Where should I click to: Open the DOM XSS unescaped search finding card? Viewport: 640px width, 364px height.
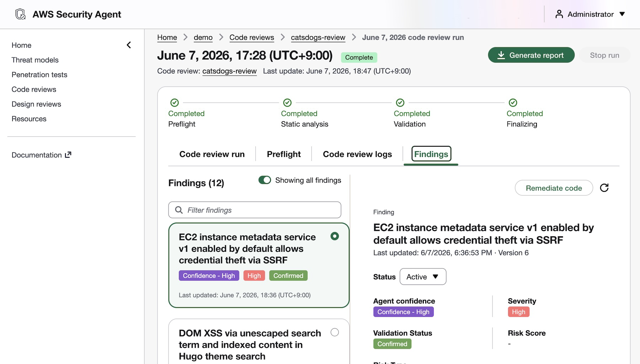tap(258, 342)
